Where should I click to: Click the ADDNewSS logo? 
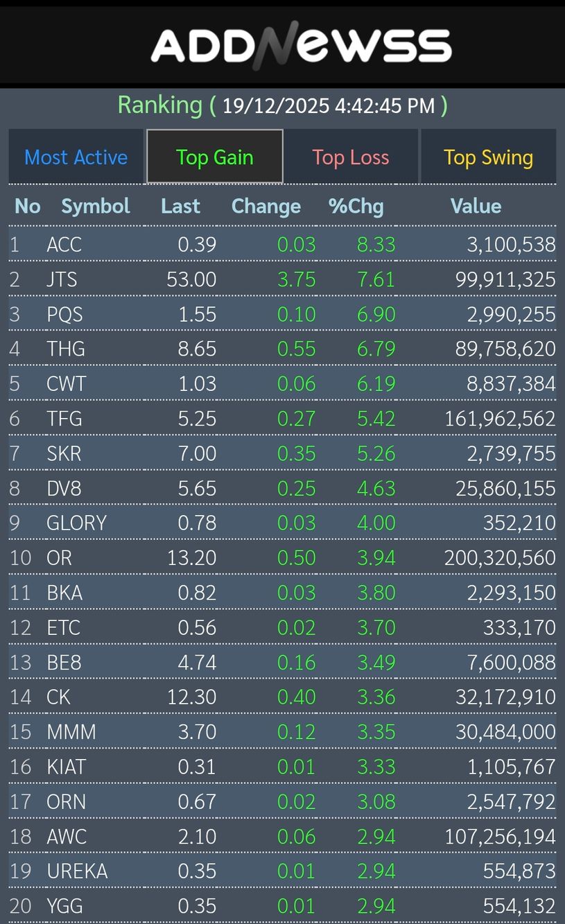(301, 46)
